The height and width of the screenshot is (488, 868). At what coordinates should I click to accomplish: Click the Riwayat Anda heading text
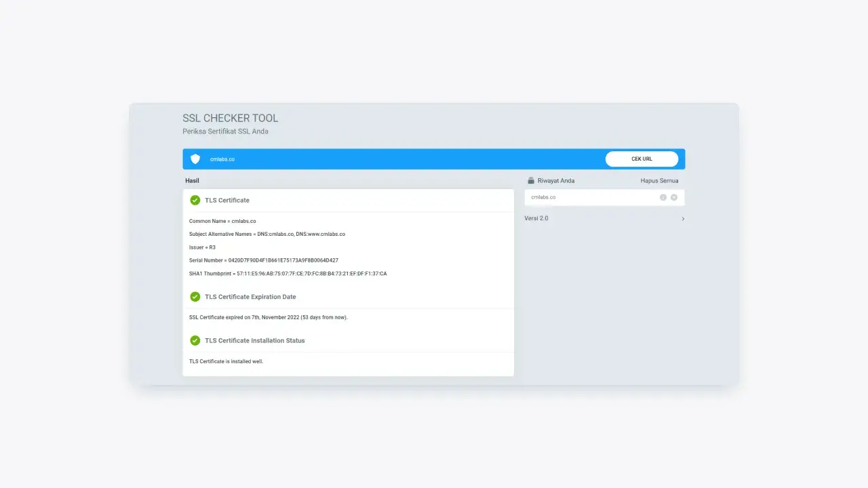556,181
